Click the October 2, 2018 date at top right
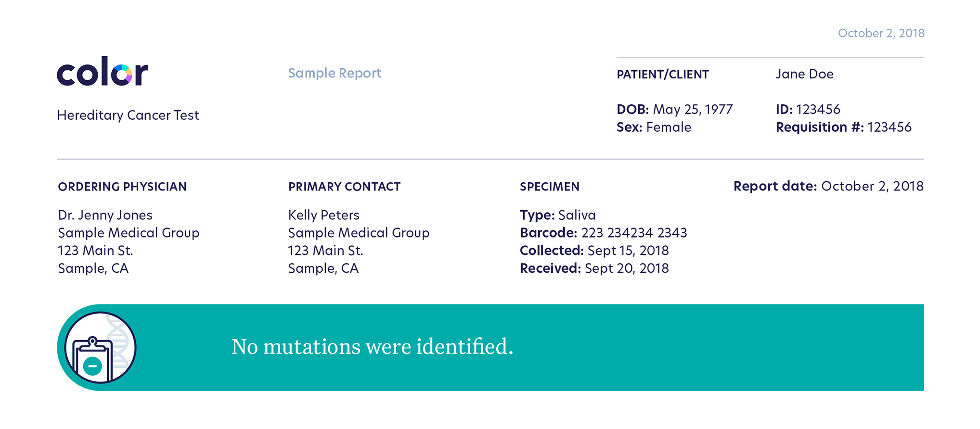This screenshot has width=980, height=429. click(881, 33)
